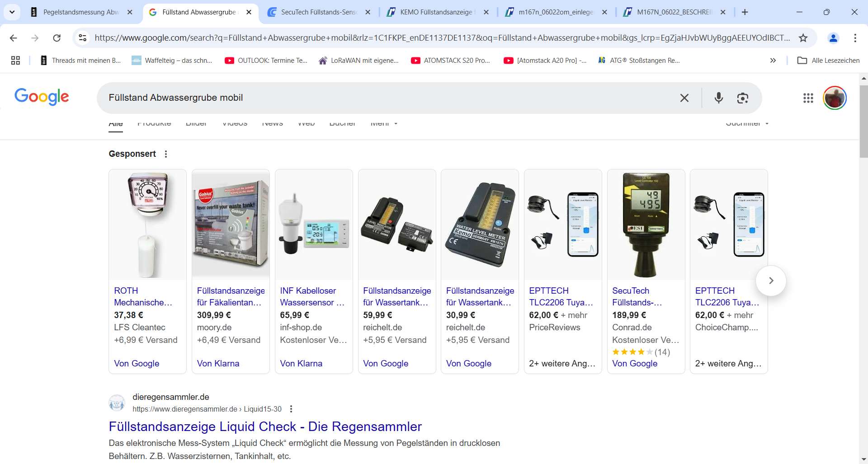Open a new tab with plus button

click(745, 12)
